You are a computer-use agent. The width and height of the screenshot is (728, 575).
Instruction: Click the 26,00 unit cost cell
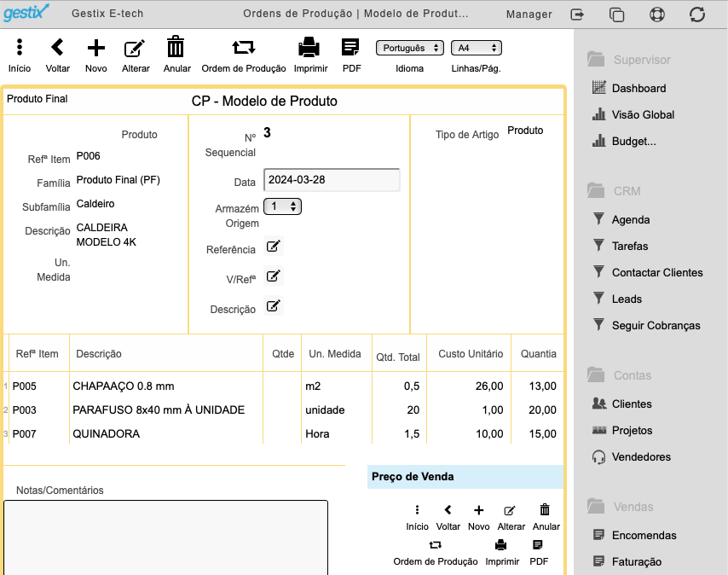click(489, 386)
